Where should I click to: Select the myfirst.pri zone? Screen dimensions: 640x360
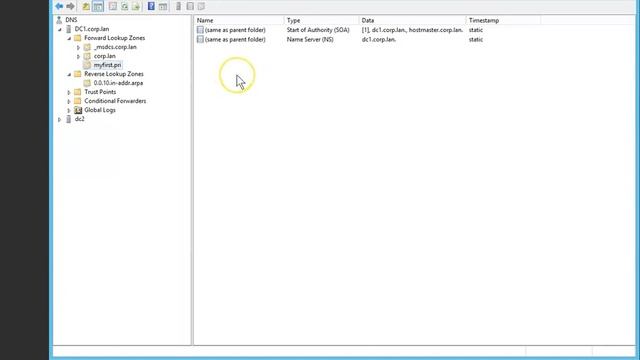pyautogui.click(x=107, y=65)
